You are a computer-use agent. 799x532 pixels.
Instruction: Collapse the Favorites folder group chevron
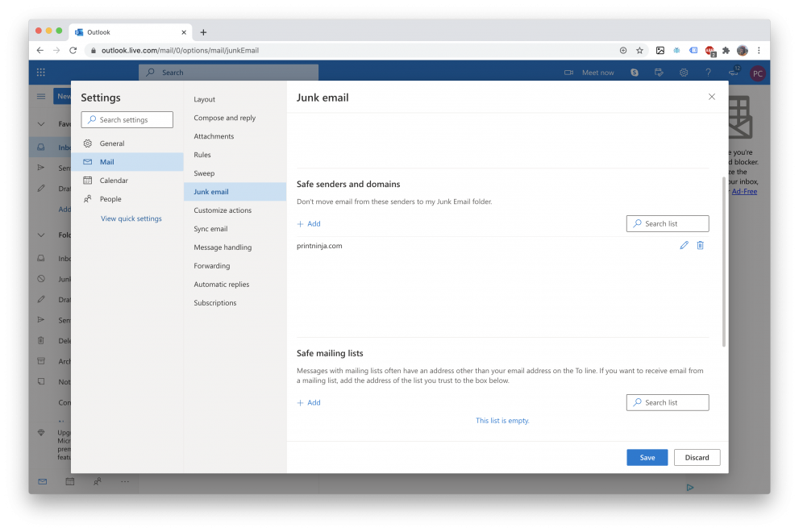(41, 124)
